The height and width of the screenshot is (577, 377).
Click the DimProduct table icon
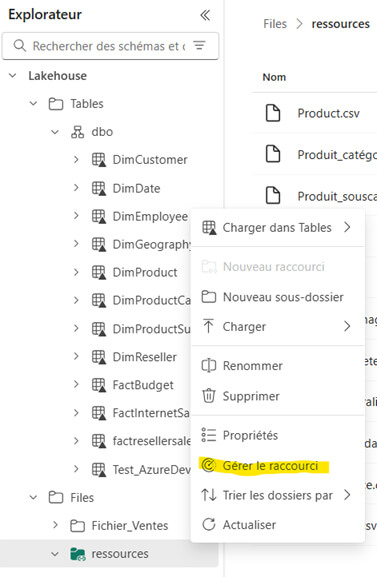coord(99,272)
